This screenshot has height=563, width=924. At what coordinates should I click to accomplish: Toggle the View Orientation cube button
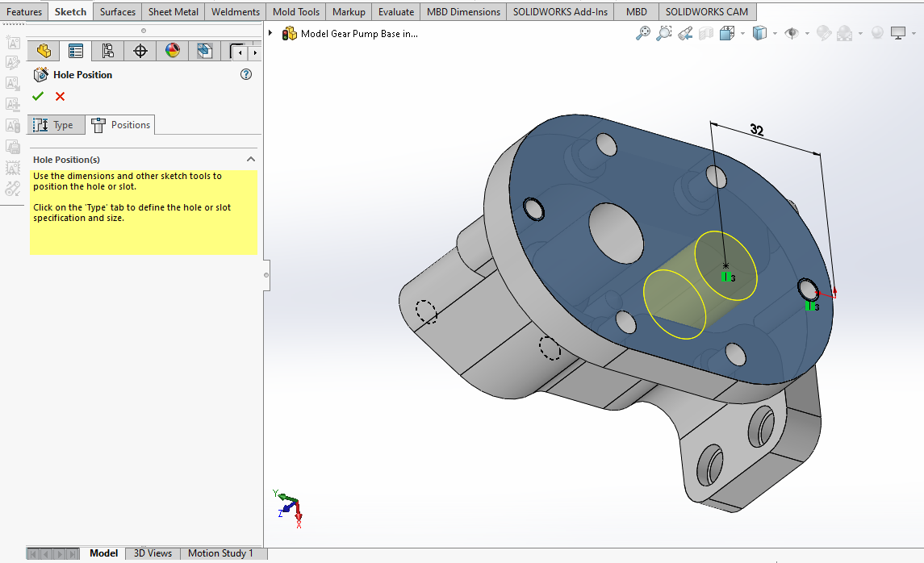(726, 33)
